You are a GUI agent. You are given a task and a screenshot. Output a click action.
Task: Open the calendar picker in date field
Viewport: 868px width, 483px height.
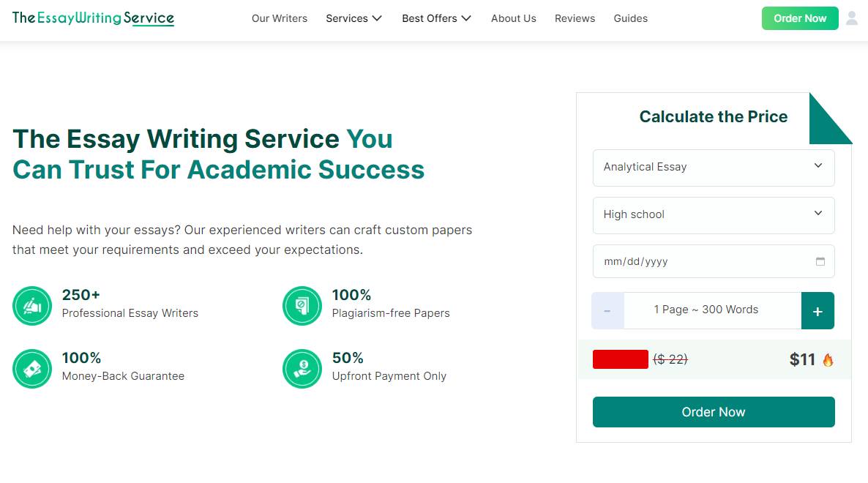[820, 261]
